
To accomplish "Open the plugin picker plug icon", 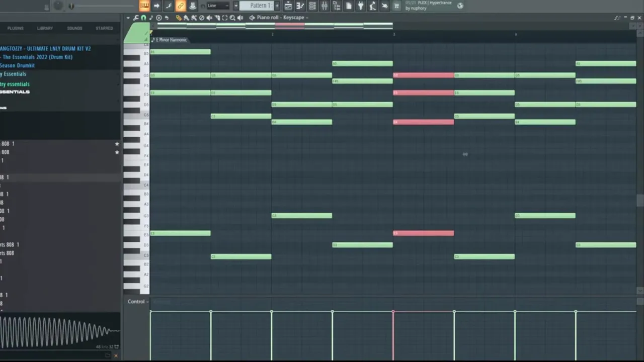I will 361,6.
